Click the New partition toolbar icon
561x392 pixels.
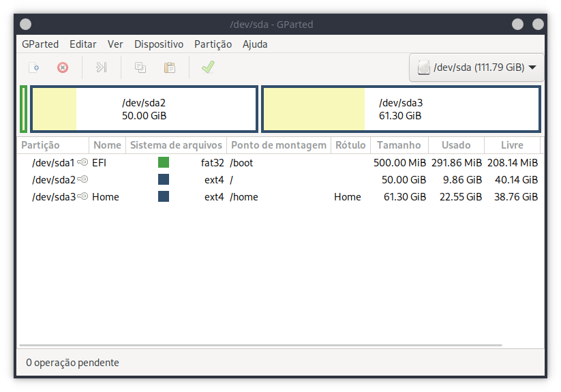coord(33,67)
